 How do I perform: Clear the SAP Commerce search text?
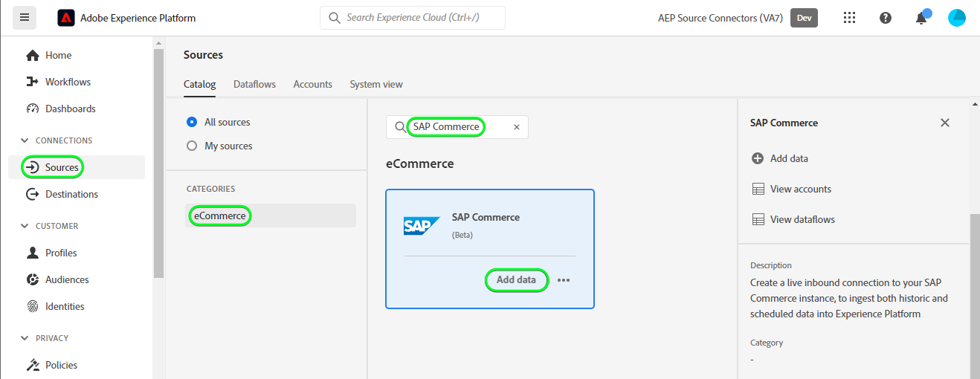[x=517, y=127]
